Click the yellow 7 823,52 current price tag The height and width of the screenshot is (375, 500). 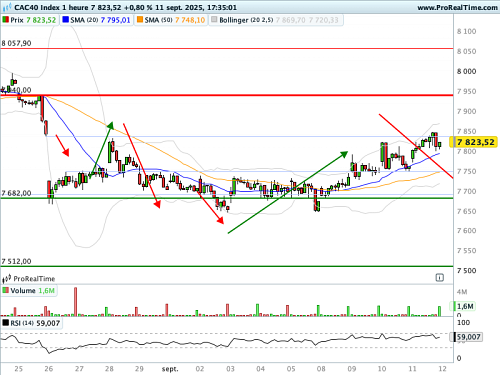473,142
